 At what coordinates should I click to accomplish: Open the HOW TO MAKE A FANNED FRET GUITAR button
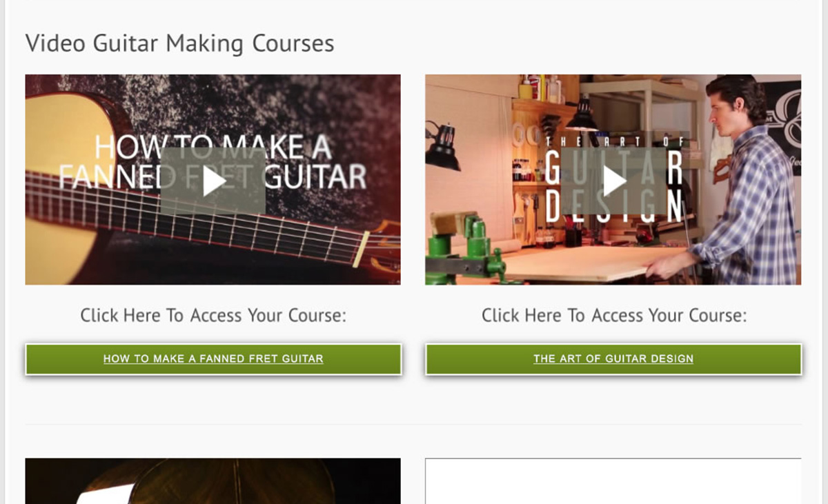tap(213, 359)
